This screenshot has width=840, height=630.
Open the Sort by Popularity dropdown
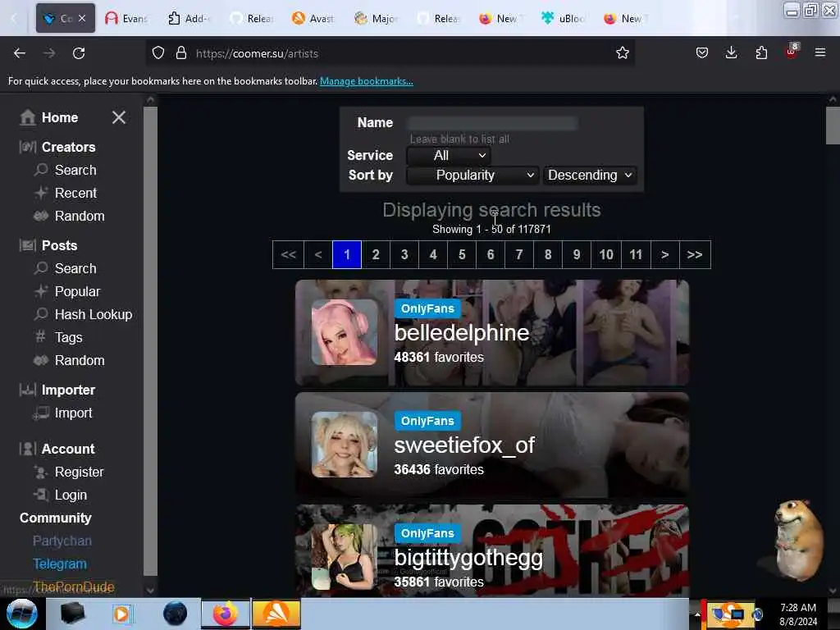tap(472, 176)
